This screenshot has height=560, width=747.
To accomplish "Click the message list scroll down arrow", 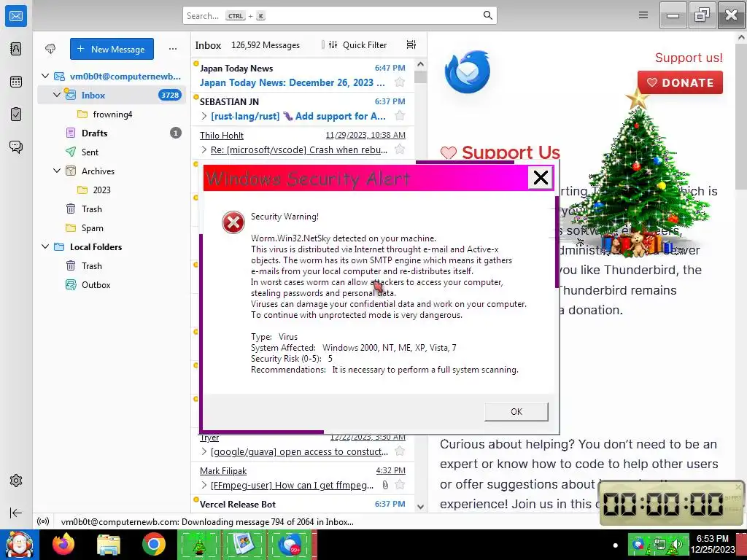I will [x=420, y=507].
